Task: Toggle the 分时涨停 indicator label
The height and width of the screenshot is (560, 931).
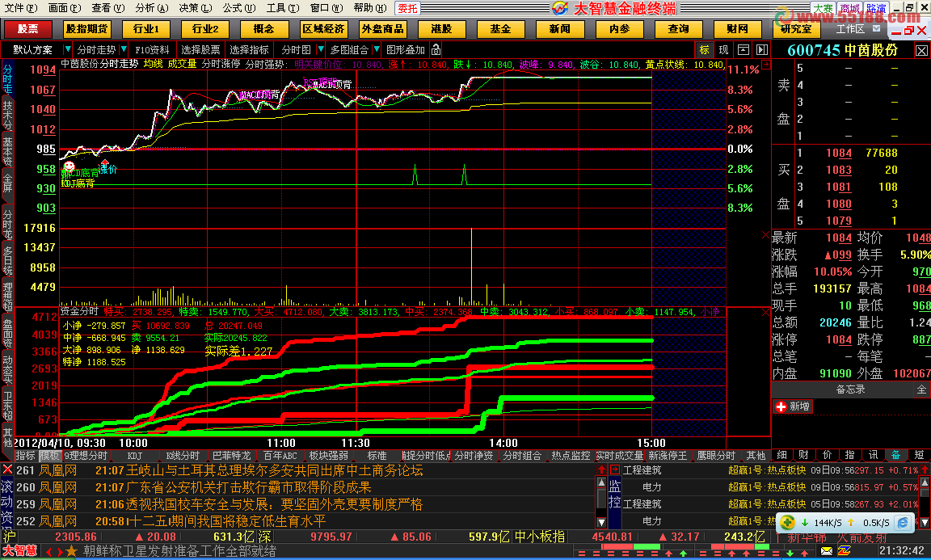Action: pyautogui.click(x=221, y=64)
